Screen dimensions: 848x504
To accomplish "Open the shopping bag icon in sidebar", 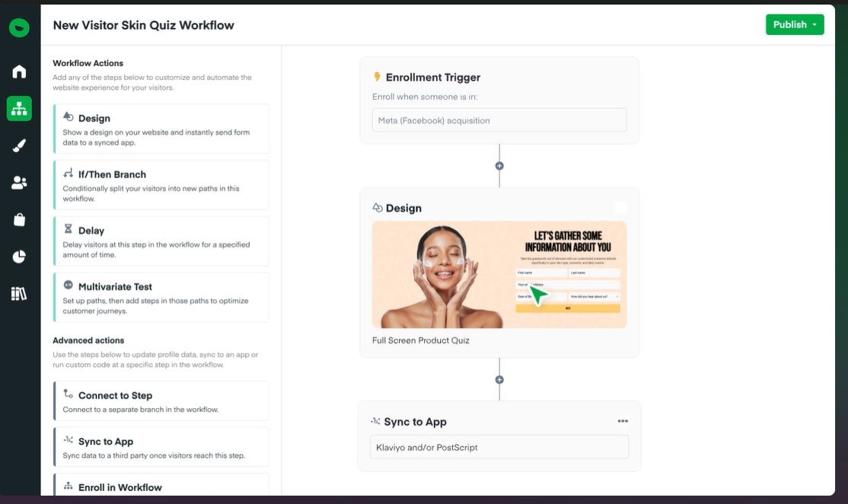I will click(19, 220).
